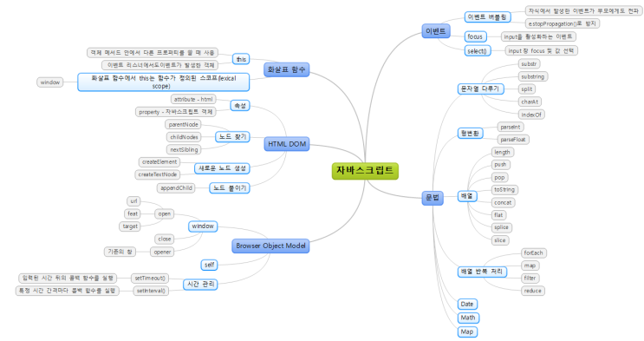Click the 배열 subtopic
This screenshot has height=341, width=644.
pos(467,196)
